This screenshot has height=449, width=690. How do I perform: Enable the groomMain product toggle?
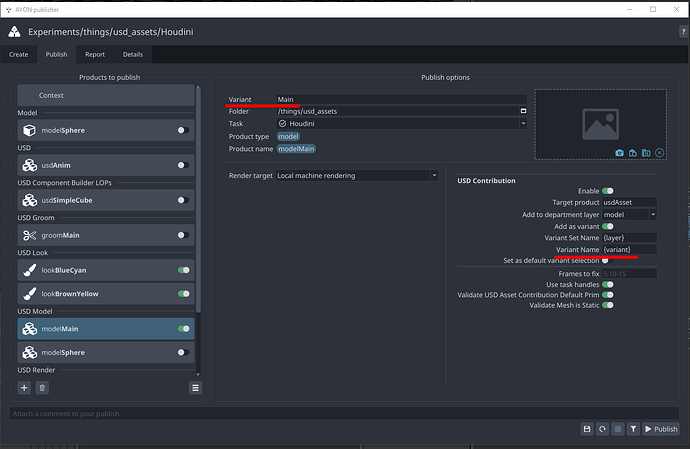[x=184, y=236]
